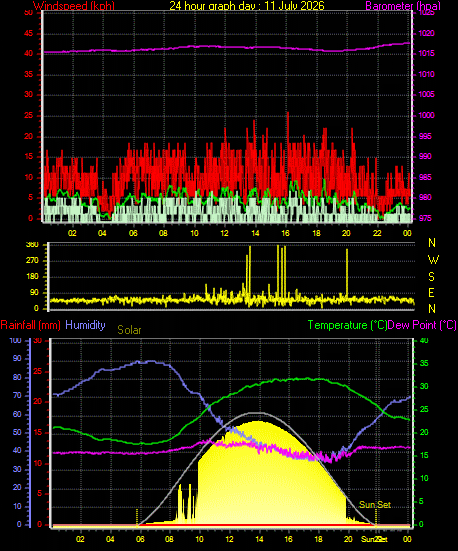
Task: Click the barometer axis value 990
Action: (425, 156)
